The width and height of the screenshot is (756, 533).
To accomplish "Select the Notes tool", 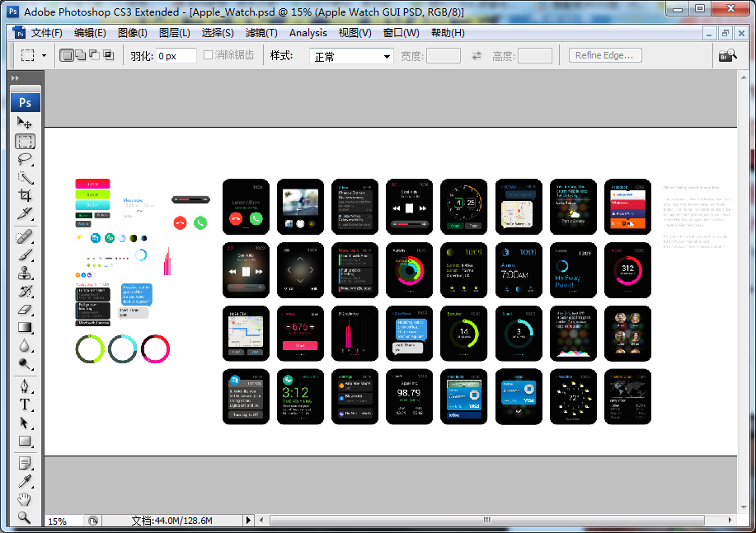I will (x=25, y=463).
